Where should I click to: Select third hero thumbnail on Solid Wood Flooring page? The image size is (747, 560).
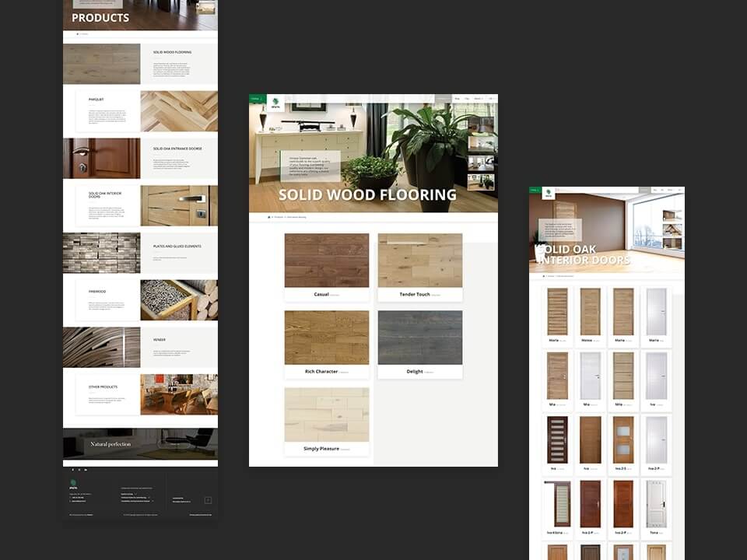(x=481, y=163)
